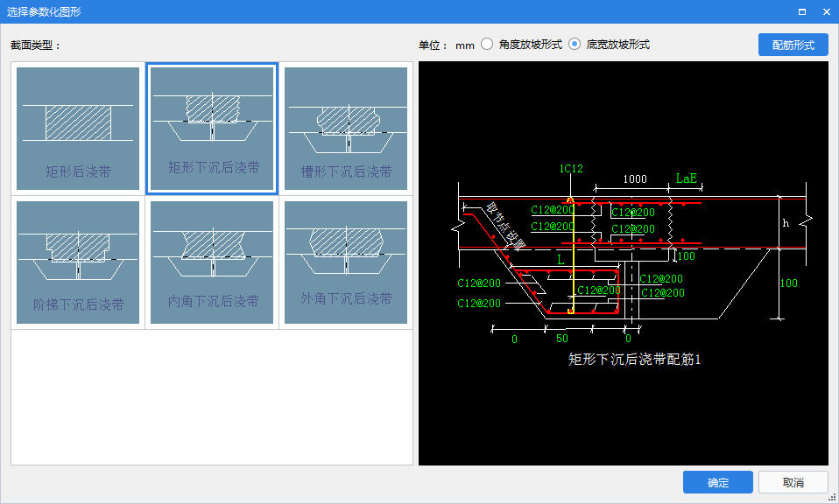Close the 选择参数化图形 dialog
839x504 pixels.
[826, 11]
